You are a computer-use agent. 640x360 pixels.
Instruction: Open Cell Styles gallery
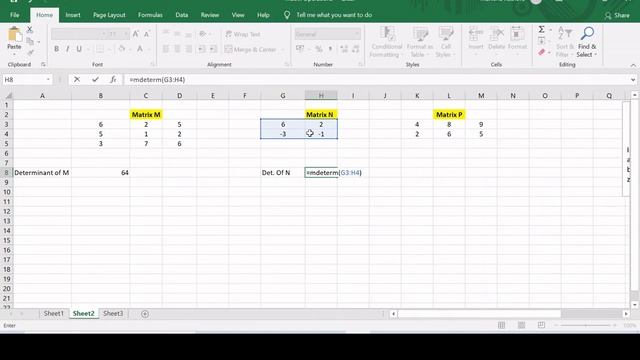pos(445,42)
